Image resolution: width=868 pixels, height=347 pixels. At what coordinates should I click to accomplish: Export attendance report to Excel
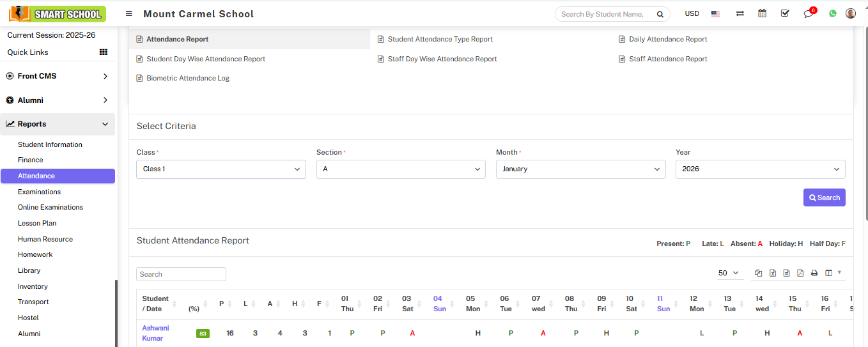(772, 273)
